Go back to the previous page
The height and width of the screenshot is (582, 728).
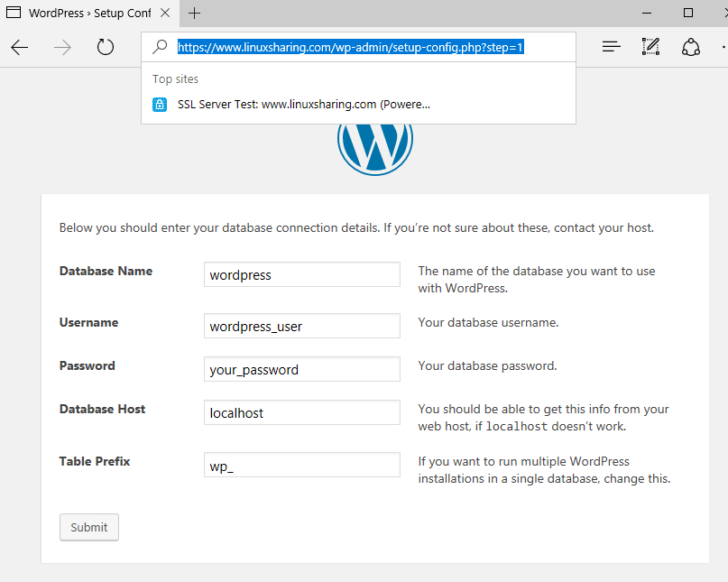coord(20,48)
